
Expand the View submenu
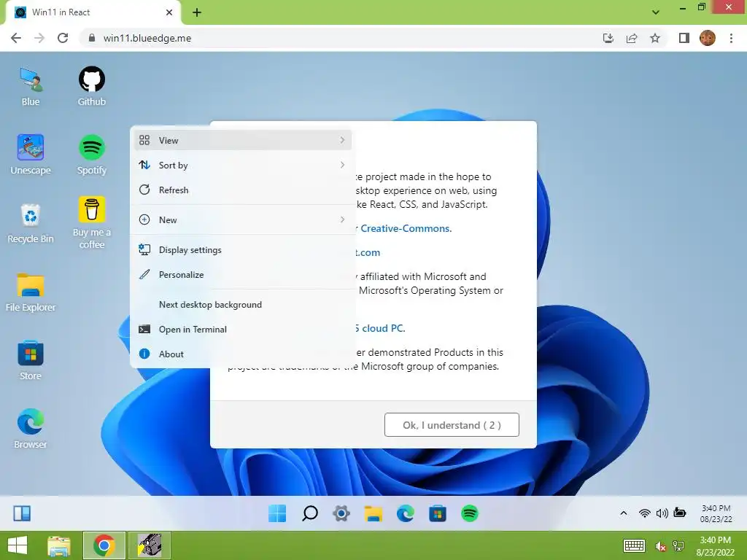click(242, 140)
